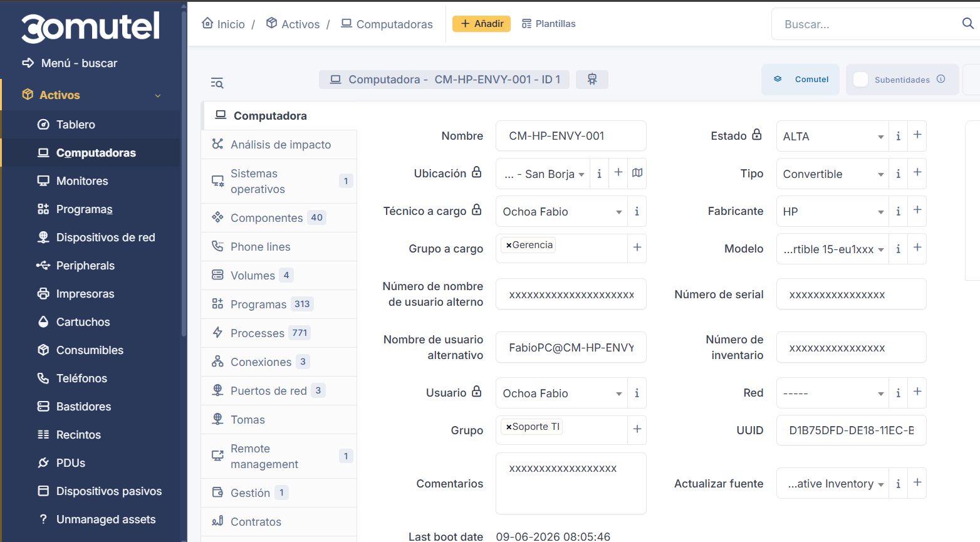This screenshot has height=542, width=980.
Task: Open the Estado ALTA dropdown
Action: pyautogui.click(x=832, y=136)
